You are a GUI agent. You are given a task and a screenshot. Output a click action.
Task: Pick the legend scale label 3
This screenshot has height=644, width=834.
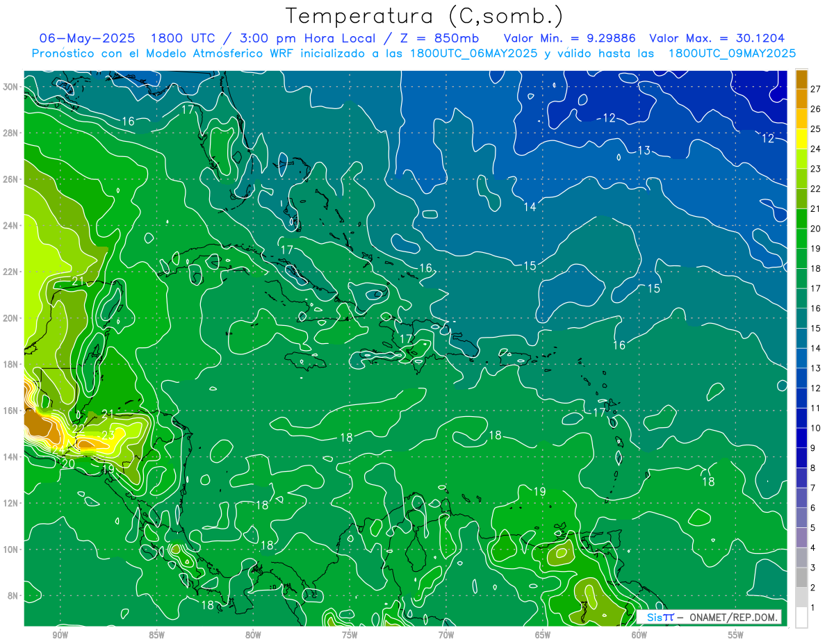point(813,568)
